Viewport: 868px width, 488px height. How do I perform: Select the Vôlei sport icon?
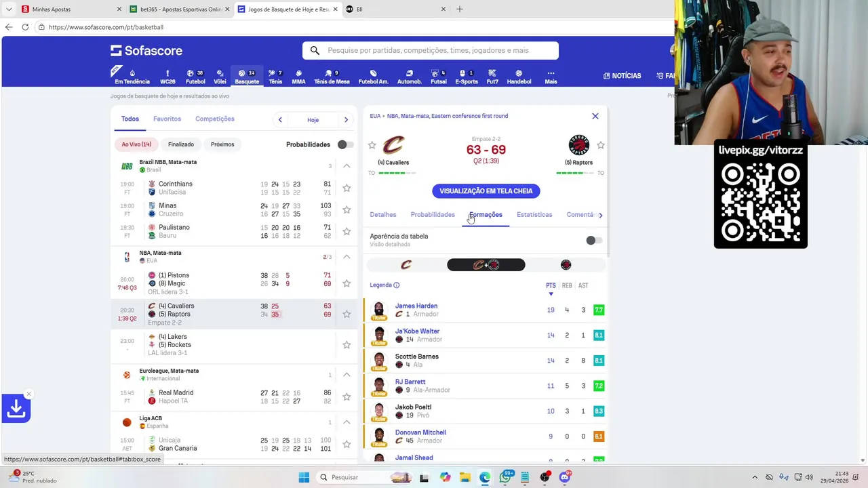(220, 77)
